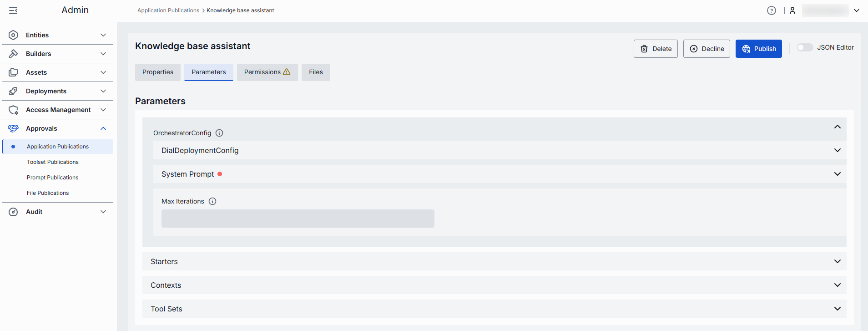Click the Deployments rocket icon
Viewport: 868px width, 331px height.
(13, 91)
